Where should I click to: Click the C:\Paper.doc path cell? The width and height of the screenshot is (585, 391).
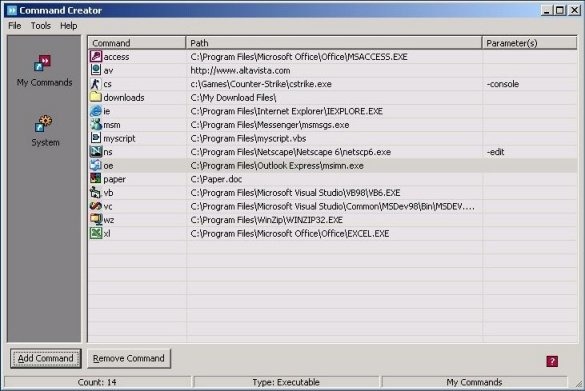tap(216, 179)
